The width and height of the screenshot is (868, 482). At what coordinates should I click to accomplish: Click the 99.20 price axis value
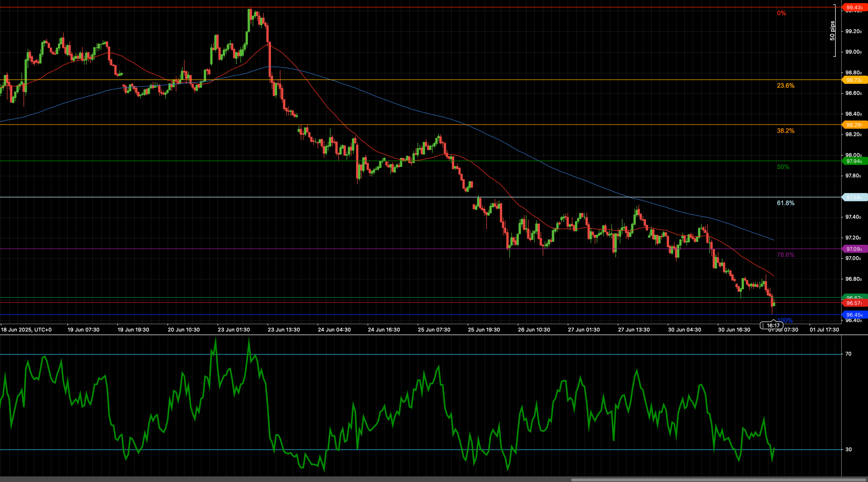(x=853, y=31)
